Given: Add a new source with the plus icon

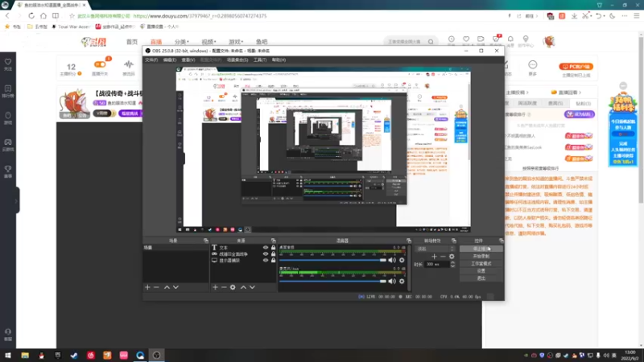Looking at the screenshot, I should pyautogui.click(x=215, y=287).
